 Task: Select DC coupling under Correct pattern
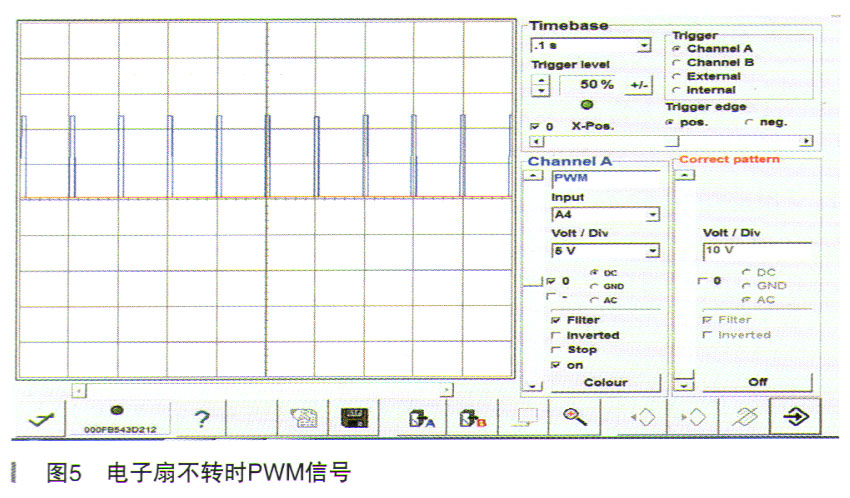point(746,273)
